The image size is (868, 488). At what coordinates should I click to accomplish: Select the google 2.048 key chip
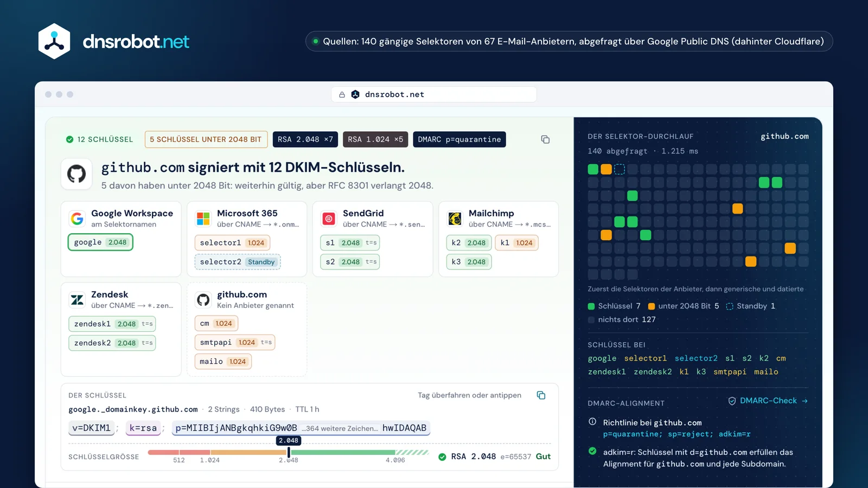(x=100, y=242)
